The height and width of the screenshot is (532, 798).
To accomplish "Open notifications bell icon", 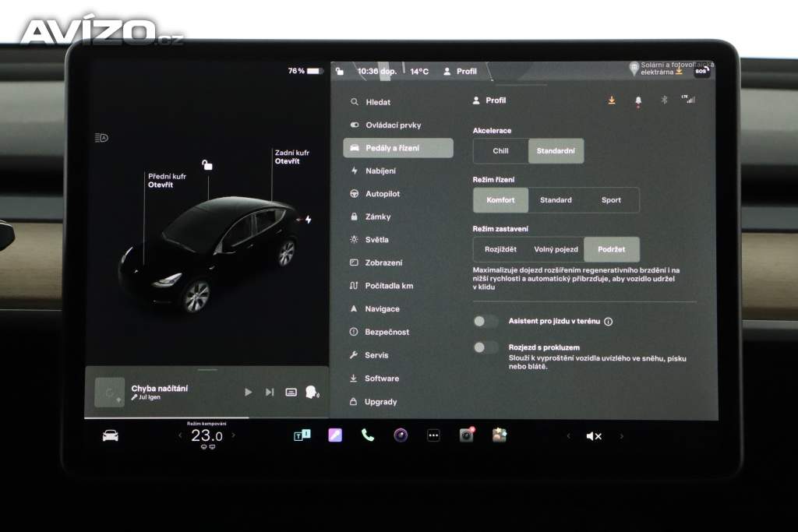I will coord(638,100).
